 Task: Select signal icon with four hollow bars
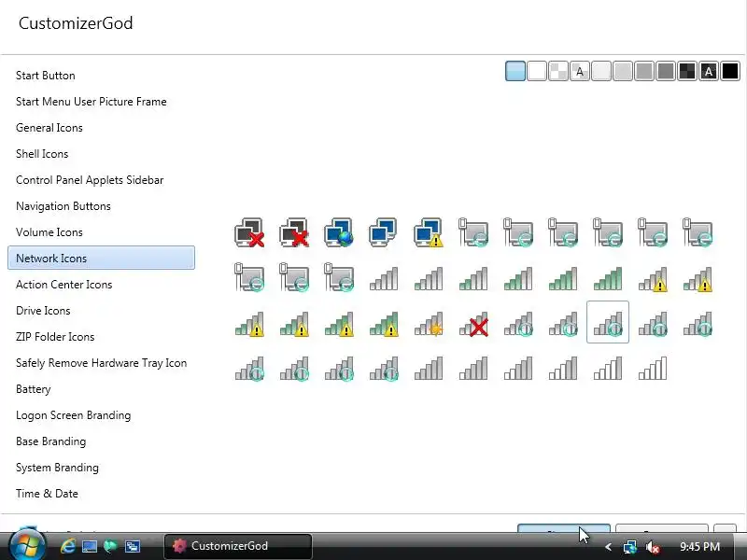608,368
